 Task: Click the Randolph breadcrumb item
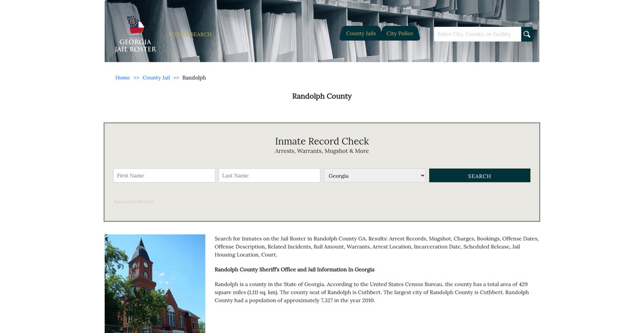[194, 78]
